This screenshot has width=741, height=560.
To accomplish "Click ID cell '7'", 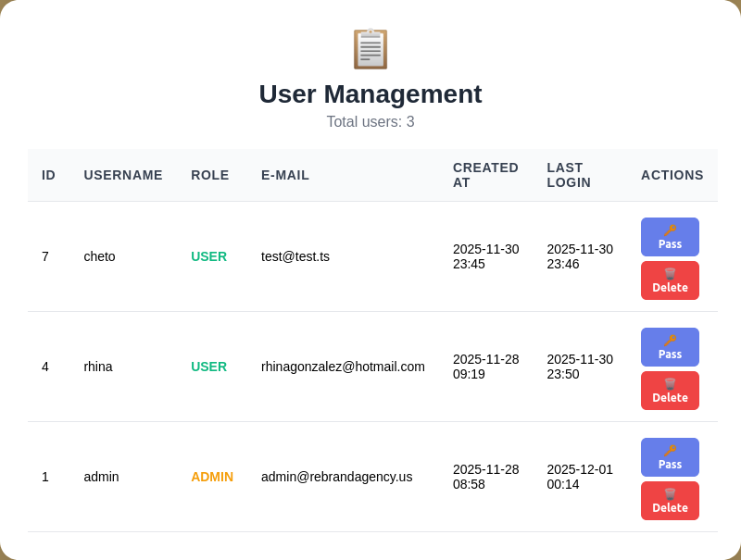I will tap(45, 256).
